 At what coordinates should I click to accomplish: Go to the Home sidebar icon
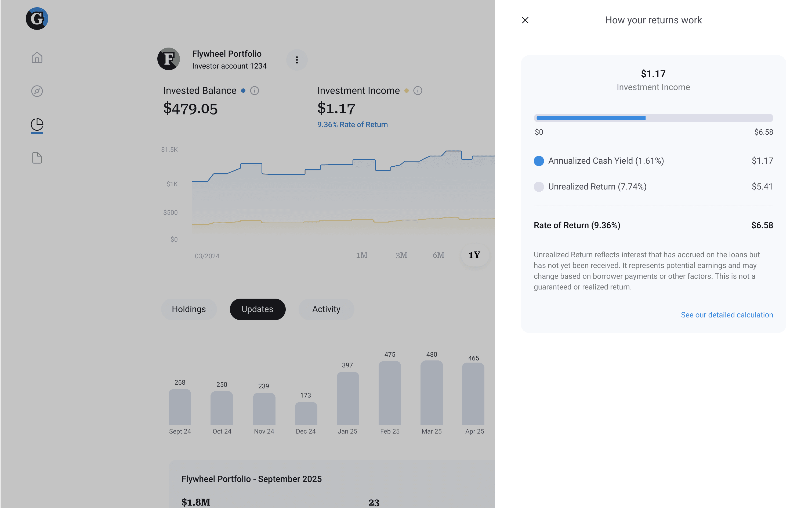click(x=37, y=58)
